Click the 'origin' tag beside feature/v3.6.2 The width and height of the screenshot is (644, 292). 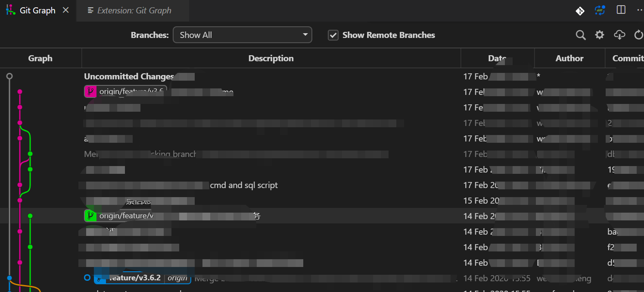pyautogui.click(x=177, y=278)
